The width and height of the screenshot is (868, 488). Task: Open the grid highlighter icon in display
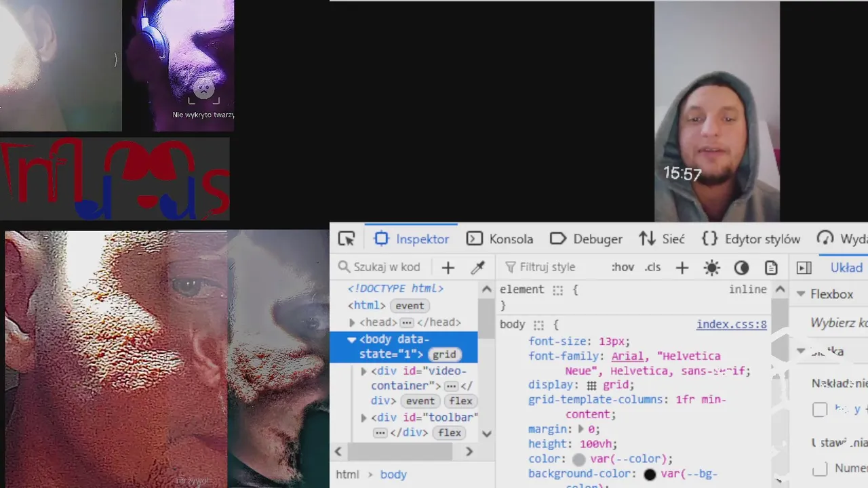click(591, 385)
